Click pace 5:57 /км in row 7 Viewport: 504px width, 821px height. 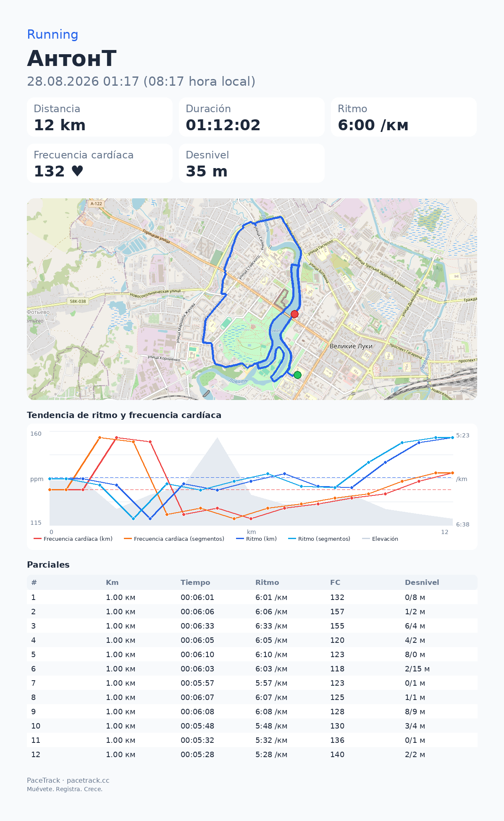click(271, 683)
